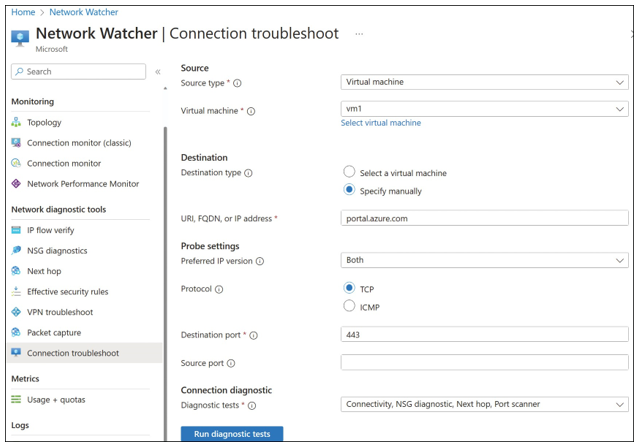Open Network Performance Monitor menu item

[x=83, y=184]
